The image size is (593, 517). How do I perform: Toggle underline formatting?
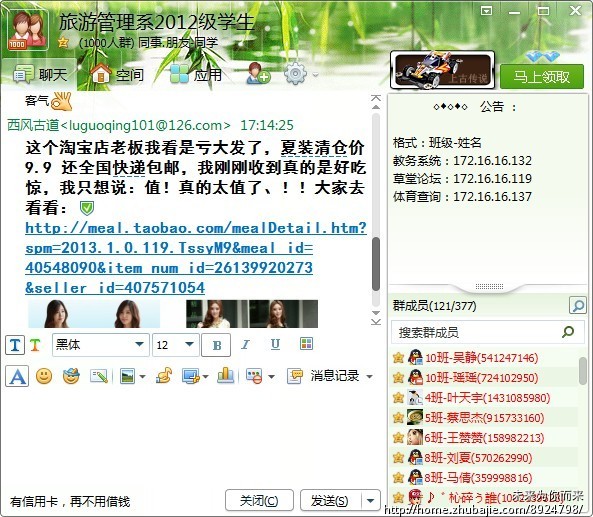tap(275, 344)
